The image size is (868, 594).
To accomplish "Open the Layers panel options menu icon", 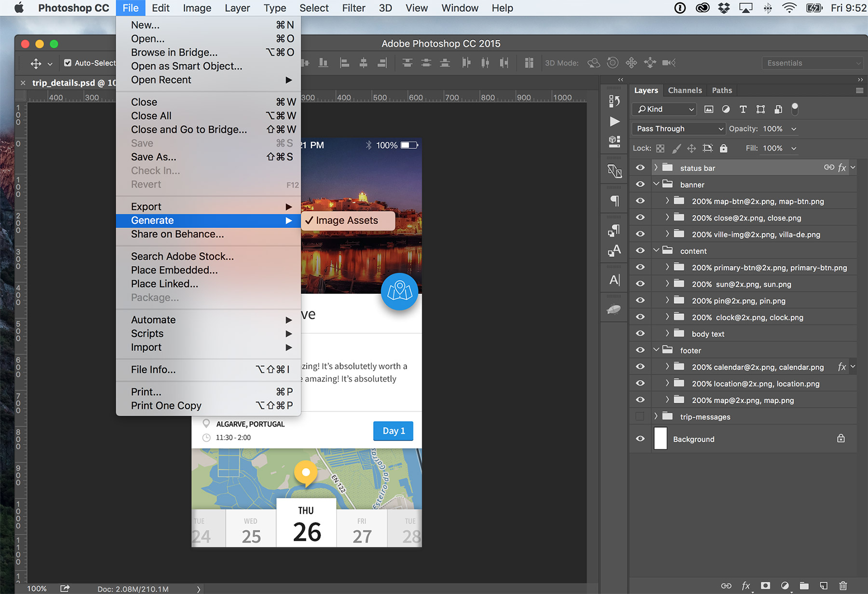I will point(859,90).
